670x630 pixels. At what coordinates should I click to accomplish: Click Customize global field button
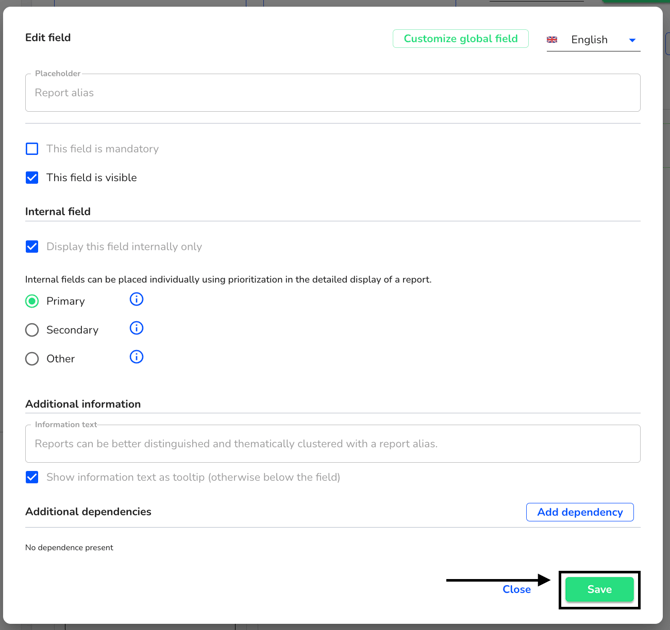[460, 39]
